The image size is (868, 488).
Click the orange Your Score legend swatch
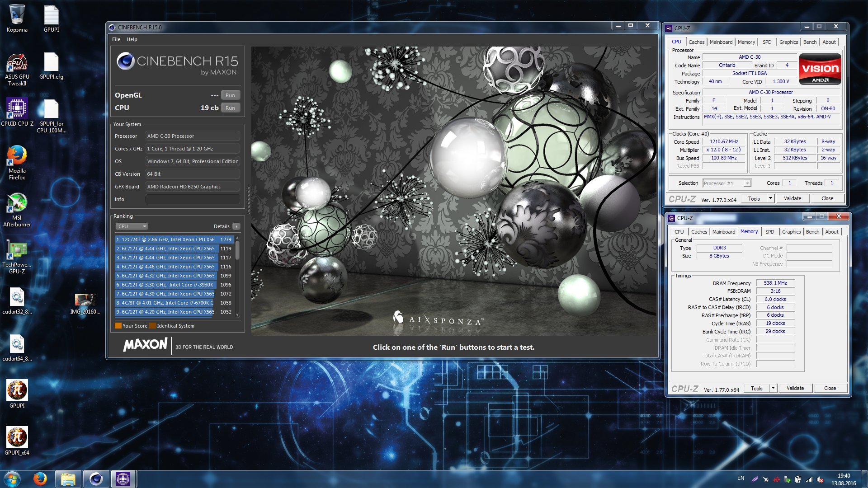118,326
